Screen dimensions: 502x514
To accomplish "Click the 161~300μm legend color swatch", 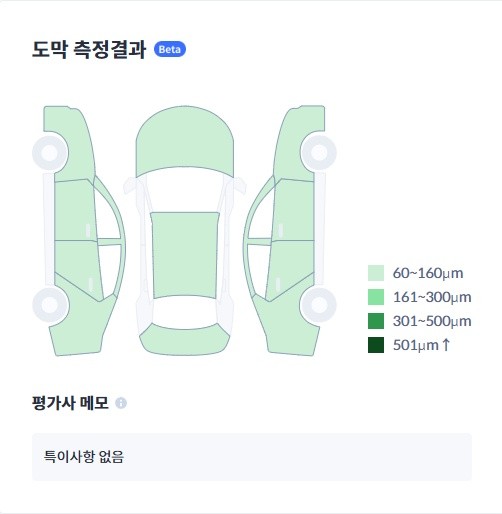I will click(376, 297).
